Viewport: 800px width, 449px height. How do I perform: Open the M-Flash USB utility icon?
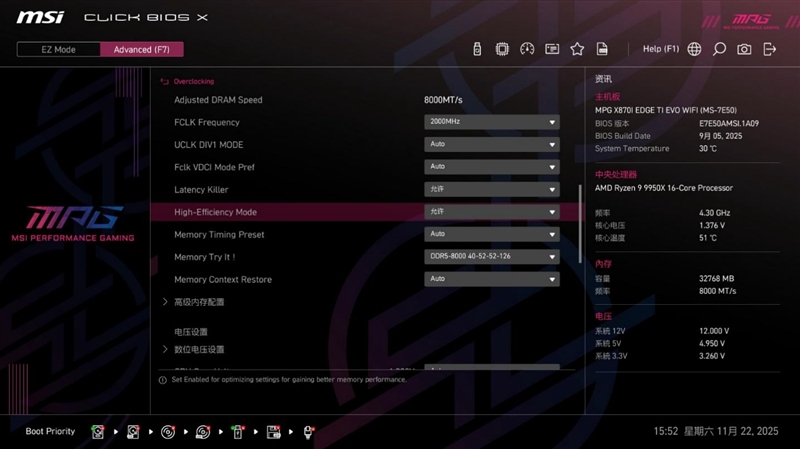click(x=477, y=49)
